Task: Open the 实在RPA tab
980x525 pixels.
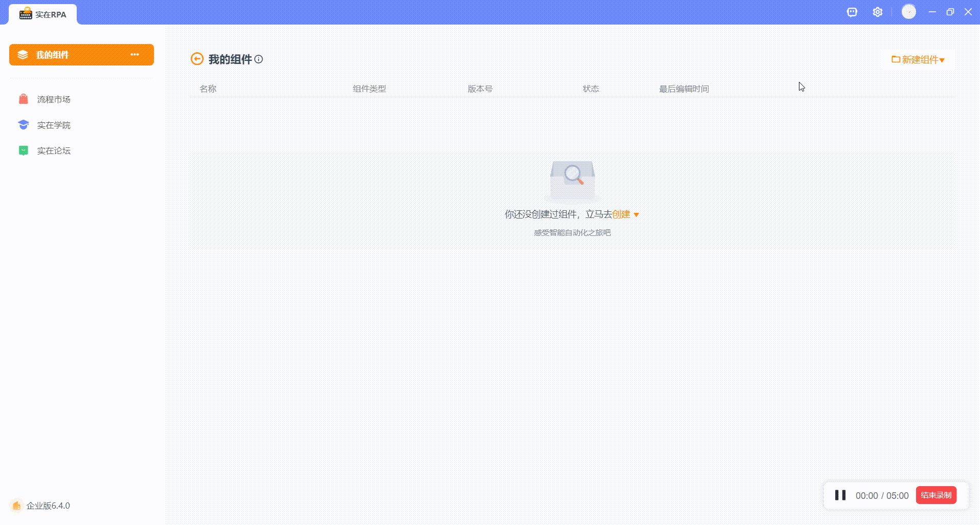Action: [43, 14]
